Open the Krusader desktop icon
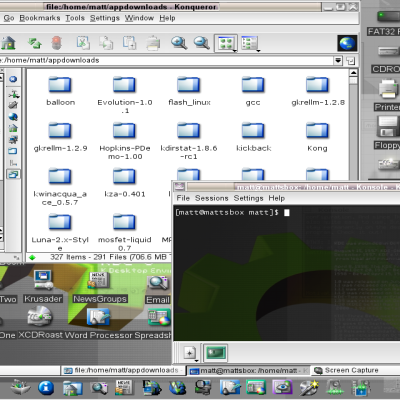Screen dimensions: 400x400 [x=43, y=287]
